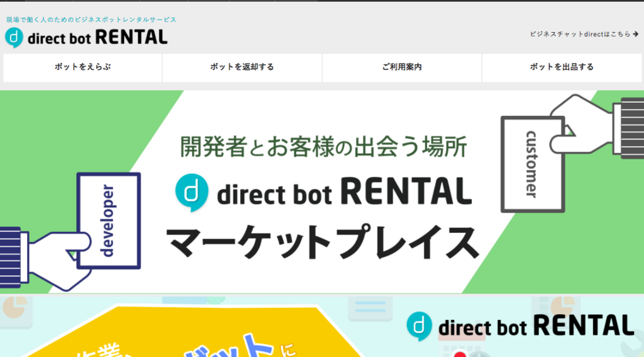This screenshot has height=357, width=644.
Task: Open the ご利用案内 menu item
Action: [x=402, y=67]
